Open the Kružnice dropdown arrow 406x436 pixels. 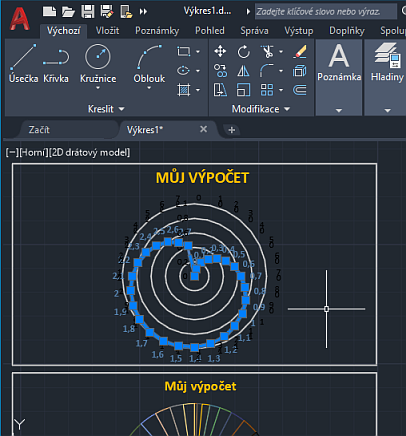[98, 88]
